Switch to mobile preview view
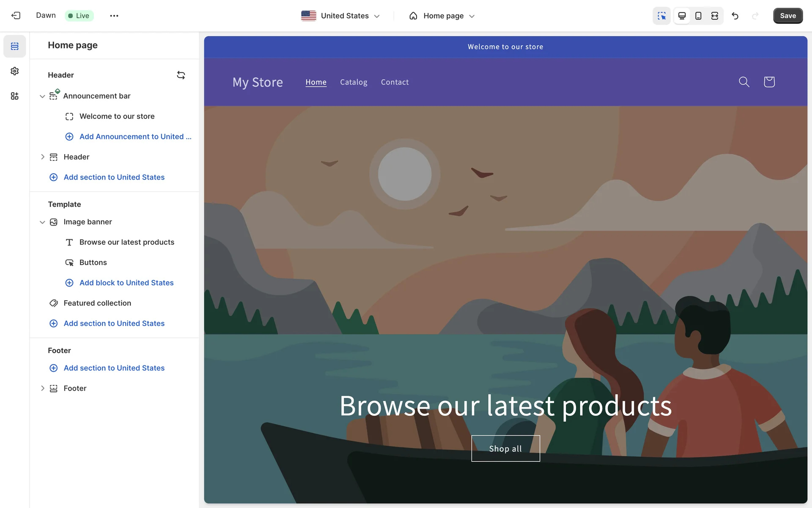This screenshot has height=508, width=812. pos(698,16)
